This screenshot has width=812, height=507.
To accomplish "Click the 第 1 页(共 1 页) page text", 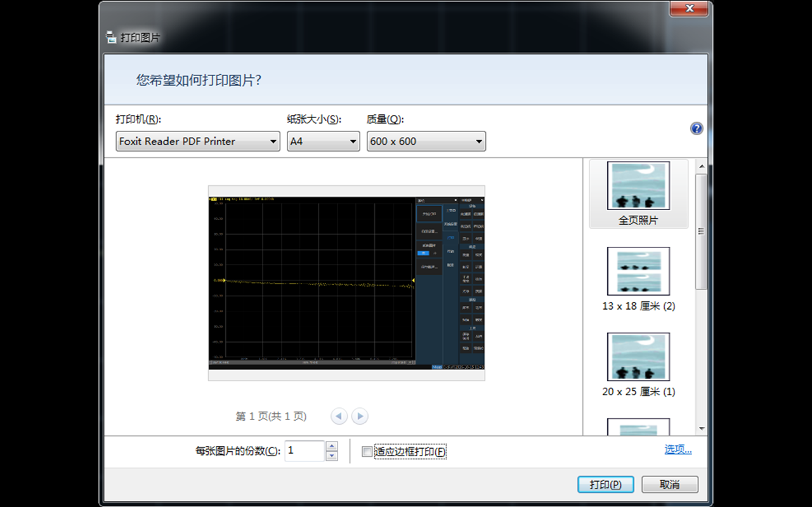I will coord(271,416).
